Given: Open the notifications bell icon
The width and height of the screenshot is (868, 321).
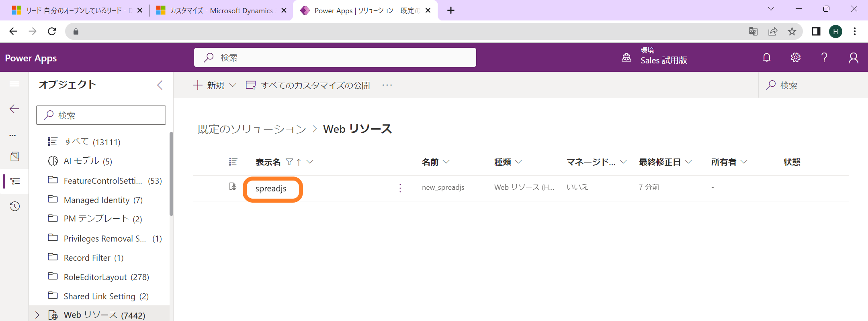Looking at the screenshot, I should [x=767, y=58].
